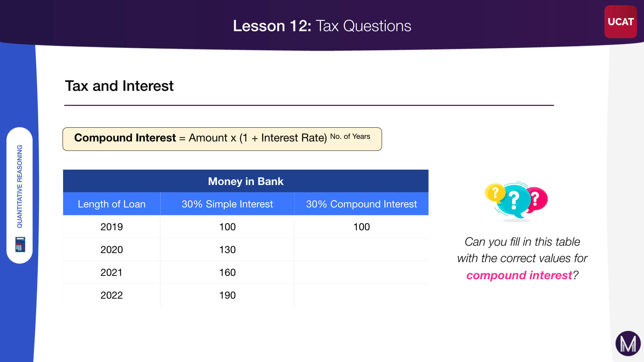Click the calculator icon in sidebar
The height and width of the screenshot is (362, 644).
(20, 244)
